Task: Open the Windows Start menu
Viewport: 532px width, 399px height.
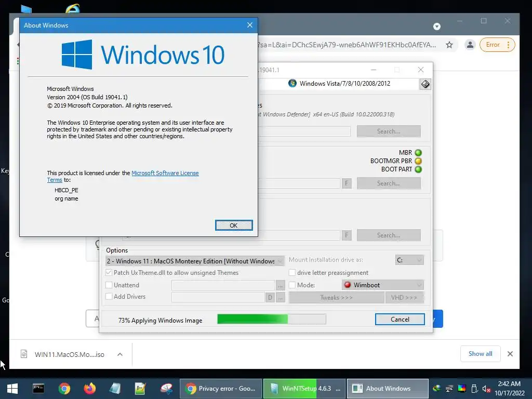Action: pos(12,389)
